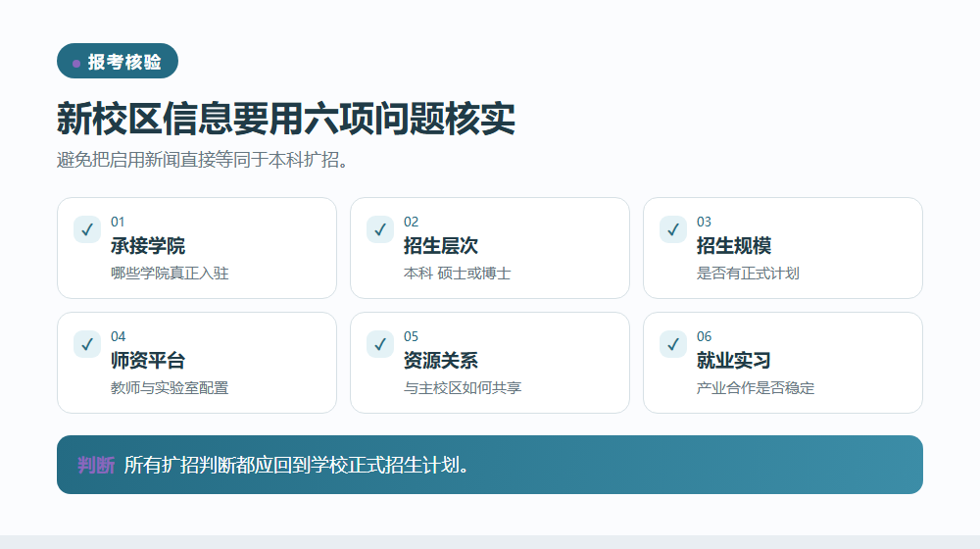Click the purple 判断 label in banner
980x549 pixels.
tap(96, 466)
